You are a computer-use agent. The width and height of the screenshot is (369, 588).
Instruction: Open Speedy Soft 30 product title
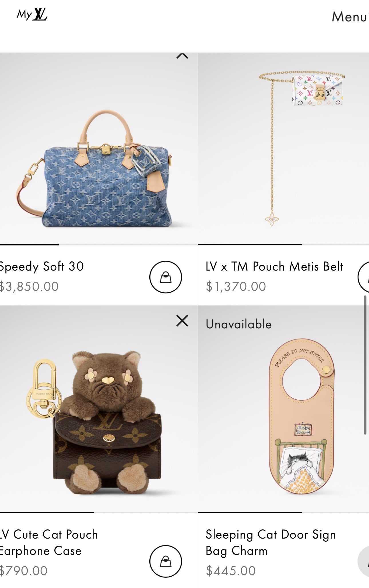click(x=42, y=266)
